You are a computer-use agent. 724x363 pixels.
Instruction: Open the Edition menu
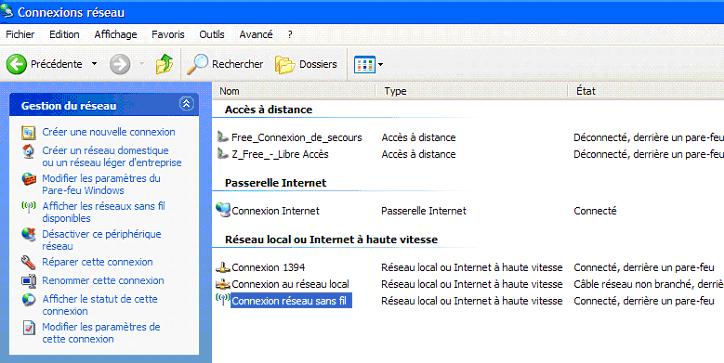click(64, 35)
